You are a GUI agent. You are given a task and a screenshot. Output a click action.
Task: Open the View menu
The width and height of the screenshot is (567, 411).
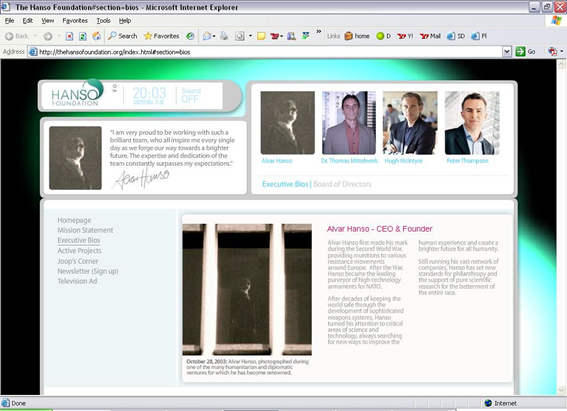(x=47, y=21)
